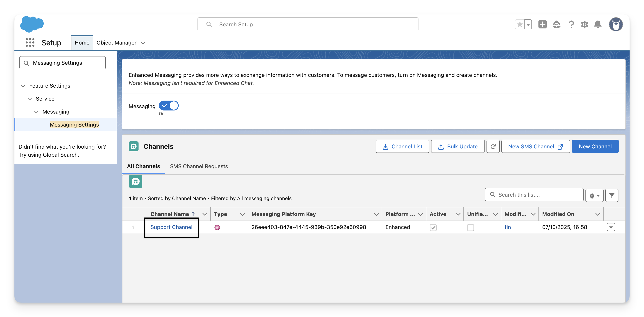Collapse the Feature Settings tree node

point(23,86)
